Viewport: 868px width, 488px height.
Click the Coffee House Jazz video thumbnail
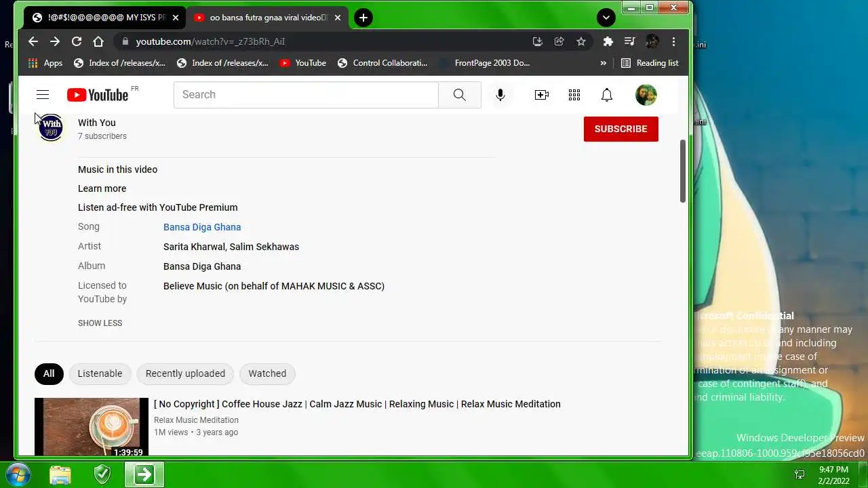click(x=92, y=427)
